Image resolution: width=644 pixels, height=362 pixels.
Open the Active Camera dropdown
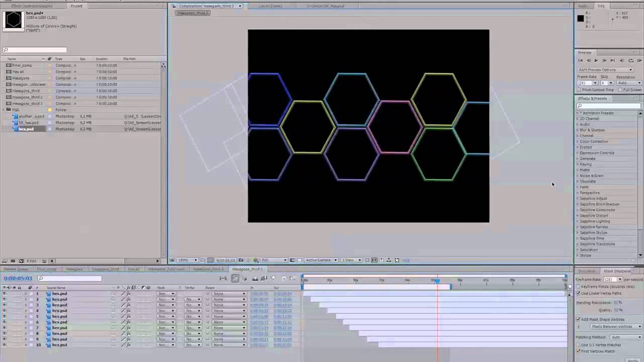(321, 260)
